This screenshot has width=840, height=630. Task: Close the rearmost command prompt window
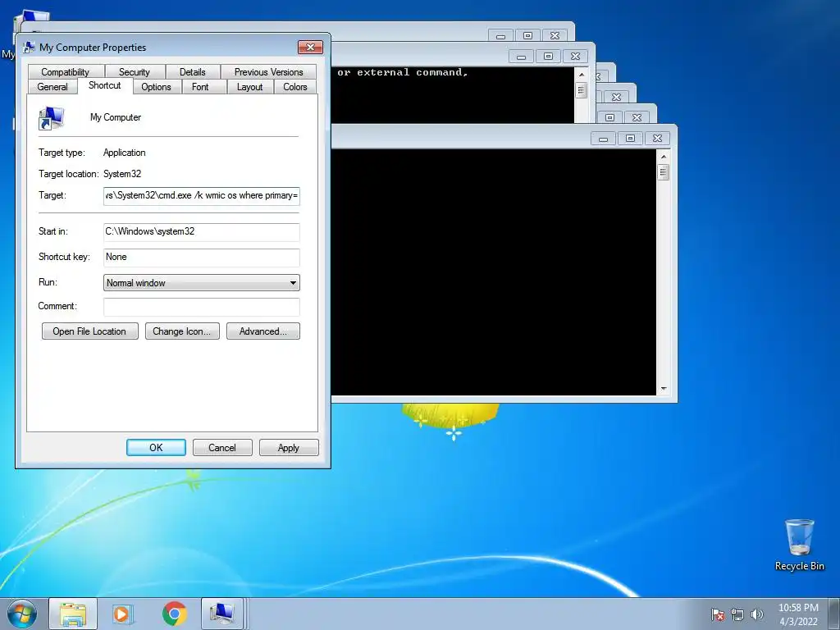point(555,36)
